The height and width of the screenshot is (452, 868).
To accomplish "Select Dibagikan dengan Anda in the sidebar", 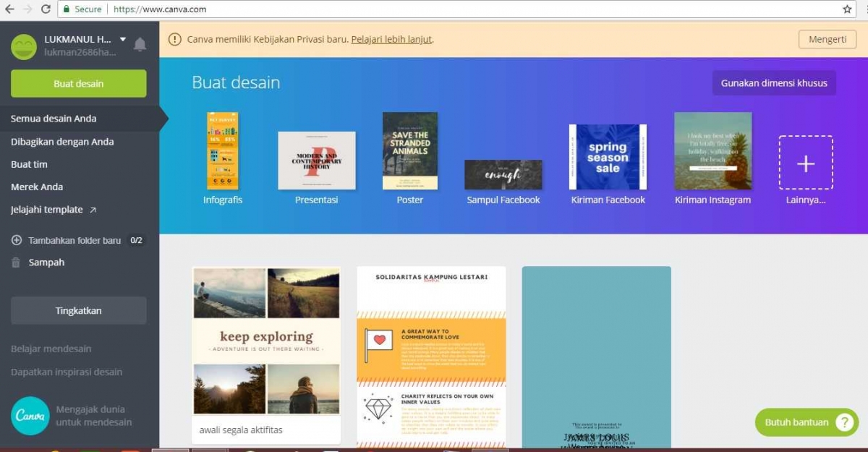I will [62, 142].
